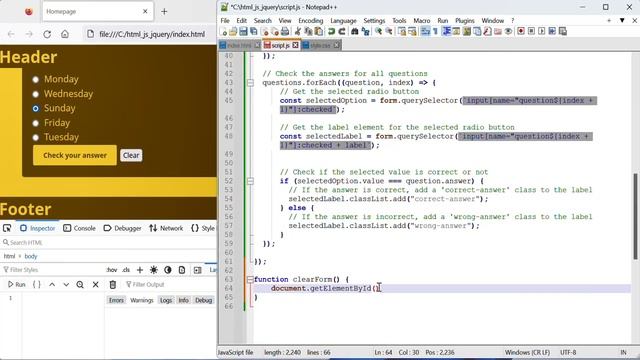Viewport: 640px width, 360px height.
Task: Click the pretty print braces icon beside Run
Action: pyautogui.click(x=36, y=284)
